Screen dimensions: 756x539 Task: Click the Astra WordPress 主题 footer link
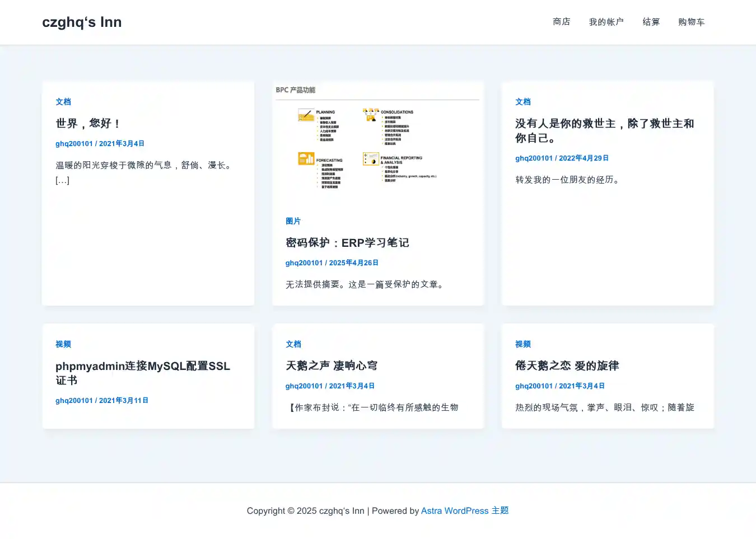464,511
